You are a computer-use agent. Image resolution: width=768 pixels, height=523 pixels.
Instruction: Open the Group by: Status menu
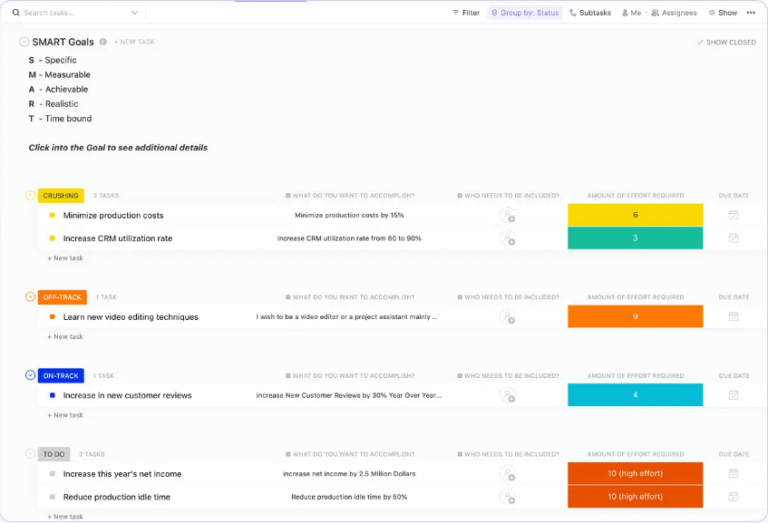pyautogui.click(x=525, y=13)
